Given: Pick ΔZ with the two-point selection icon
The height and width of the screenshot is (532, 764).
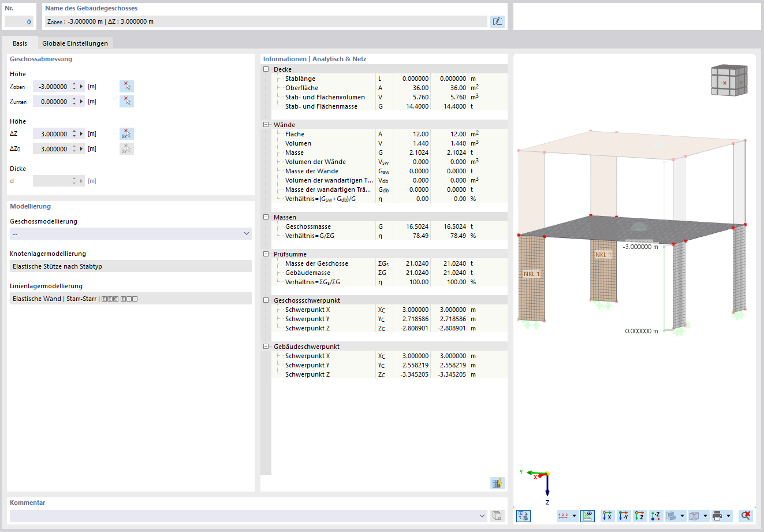Looking at the screenshot, I should point(126,134).
